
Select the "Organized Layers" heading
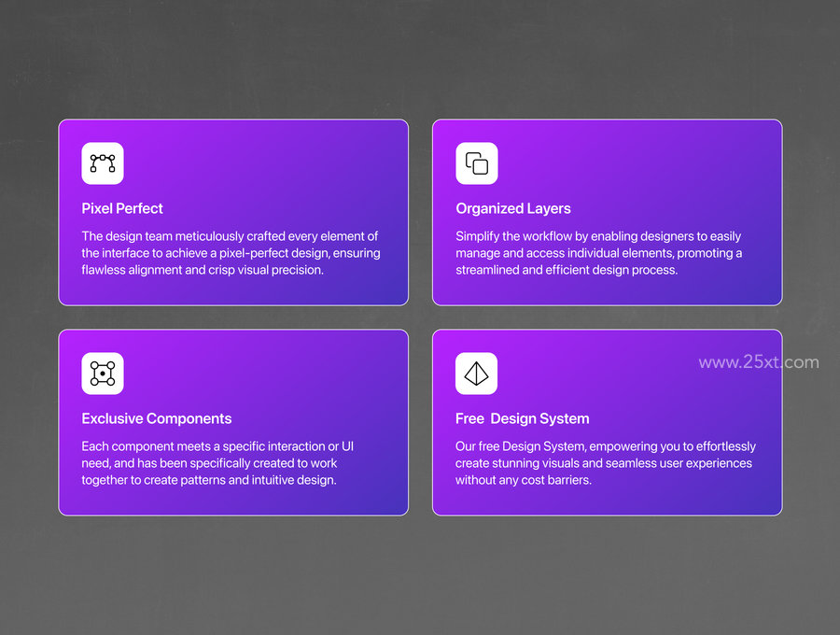click(513, 208)
